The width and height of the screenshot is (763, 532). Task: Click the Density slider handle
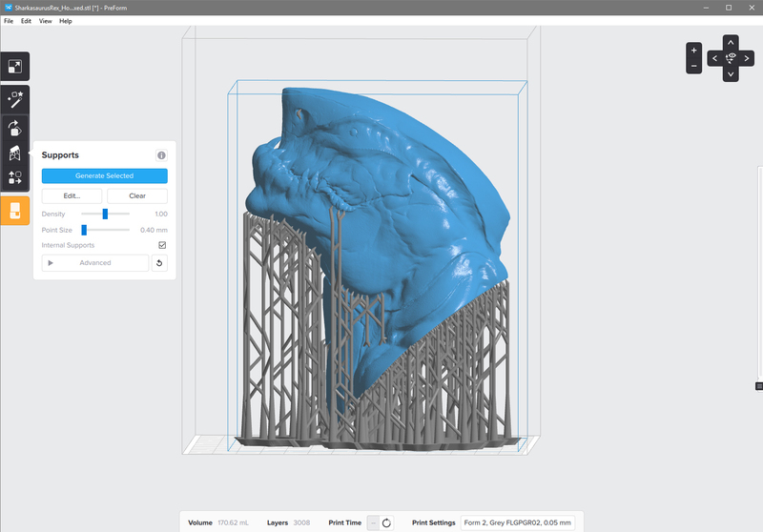[x=105, y=215]
